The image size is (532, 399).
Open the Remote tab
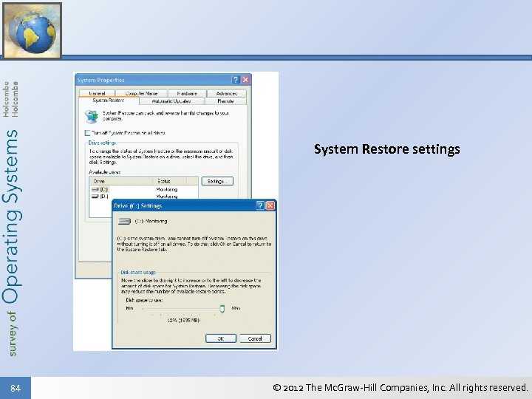[225, 101]
